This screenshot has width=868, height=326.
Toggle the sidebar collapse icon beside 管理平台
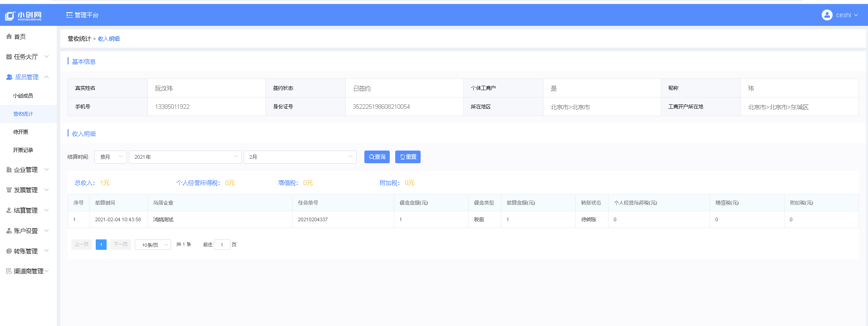69,15
